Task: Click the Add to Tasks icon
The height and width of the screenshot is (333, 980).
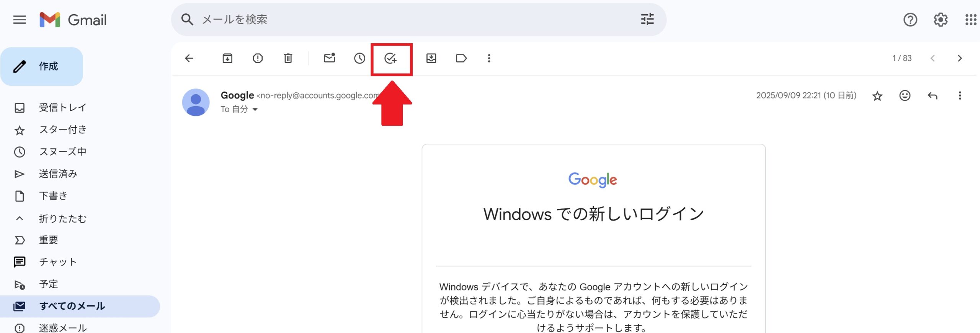Action: (390, 58)
